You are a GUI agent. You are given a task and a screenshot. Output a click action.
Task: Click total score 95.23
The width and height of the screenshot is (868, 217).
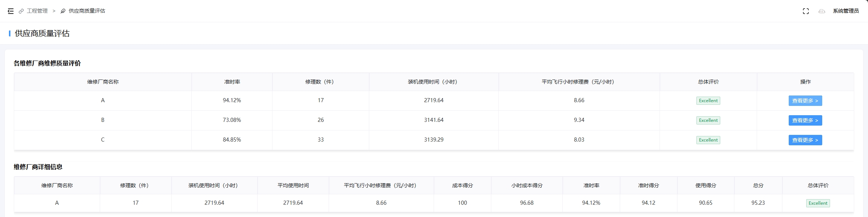click(758, 203)
